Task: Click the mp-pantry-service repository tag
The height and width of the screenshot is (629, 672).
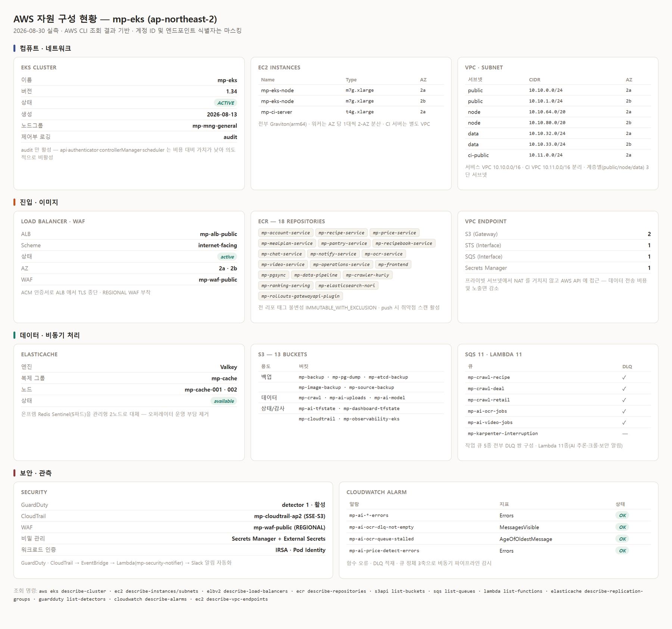Action: tap(344, 243)
